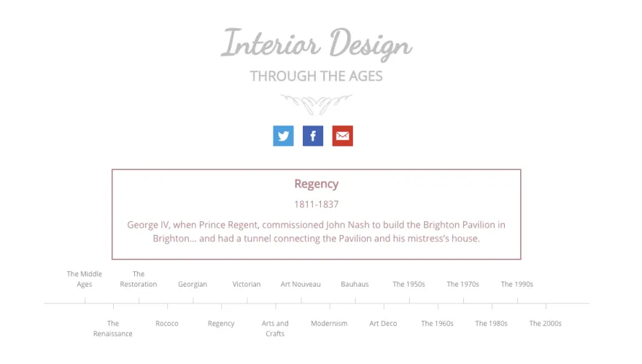The width and height of the screenshot is (642, 364).
Task: Open The 2000s timeline entry
Action: point(546,323)
